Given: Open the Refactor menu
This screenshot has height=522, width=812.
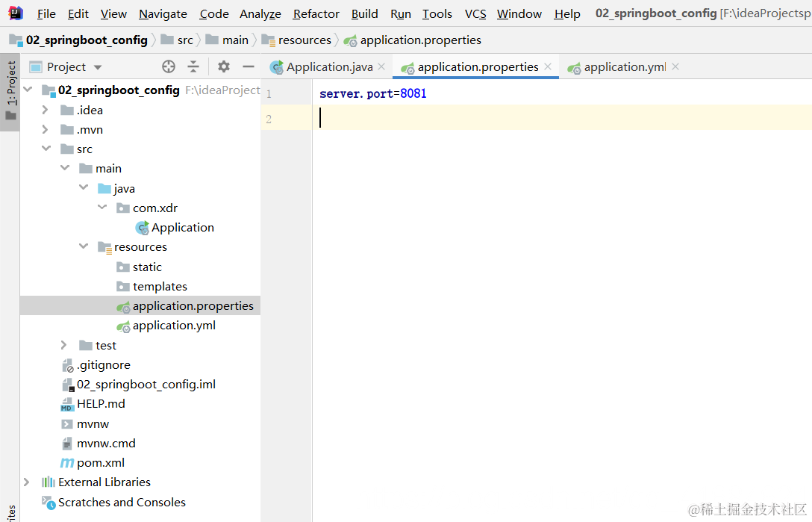Looking at the screenshot, I should (316, 13).
